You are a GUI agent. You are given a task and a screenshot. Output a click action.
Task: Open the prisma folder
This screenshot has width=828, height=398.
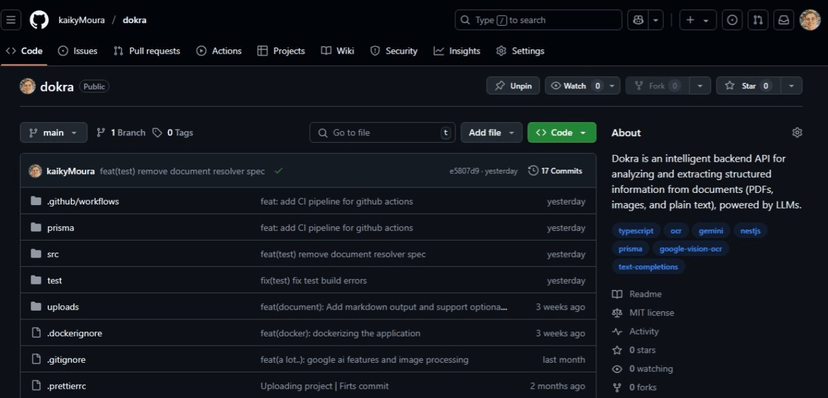pyautogui.click(x=60, y=228)
